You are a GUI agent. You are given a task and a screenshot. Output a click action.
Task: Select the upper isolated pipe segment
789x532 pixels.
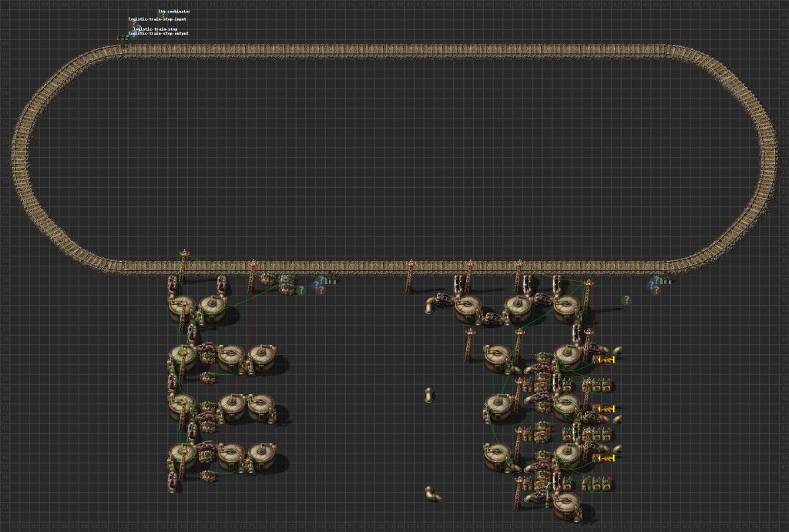[428, 395]
